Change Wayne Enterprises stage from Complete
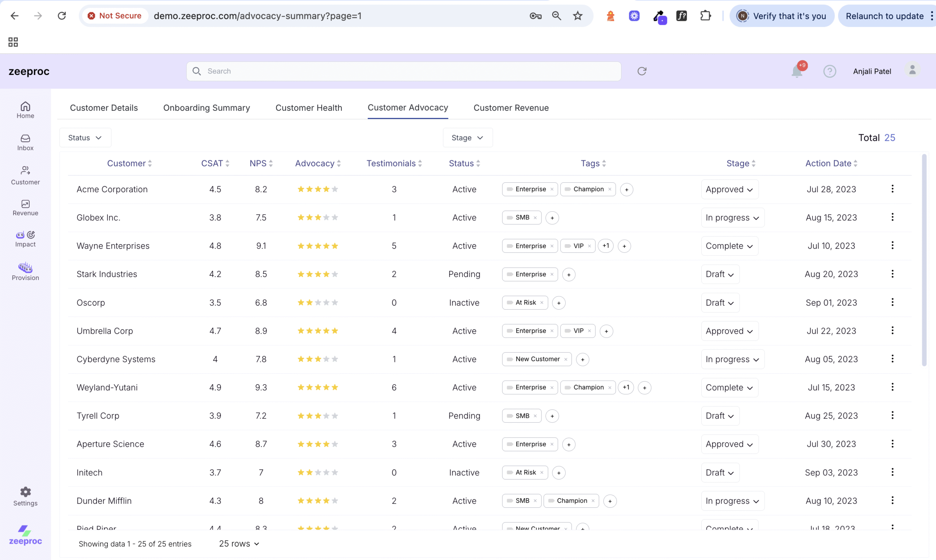This screenshot has height=560, width=936. click(729, 246)
